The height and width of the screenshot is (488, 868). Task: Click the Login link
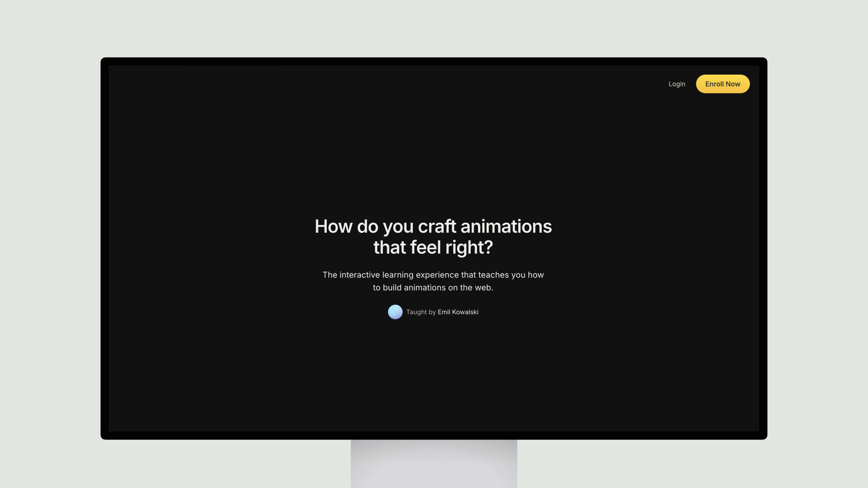[x=677, y=84]
